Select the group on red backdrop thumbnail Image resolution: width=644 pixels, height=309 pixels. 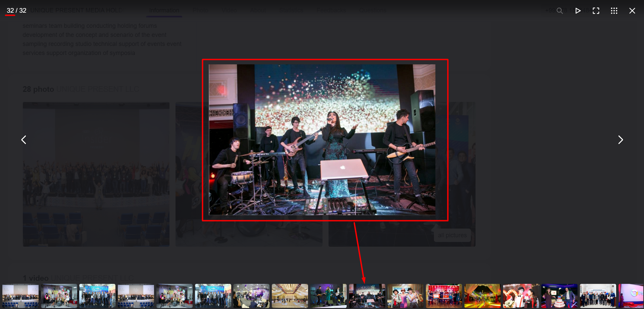[444, 296]
